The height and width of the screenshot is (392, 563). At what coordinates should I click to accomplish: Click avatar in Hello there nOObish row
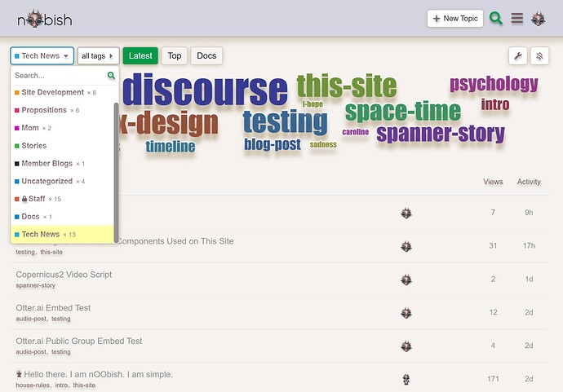pos(406,379)
